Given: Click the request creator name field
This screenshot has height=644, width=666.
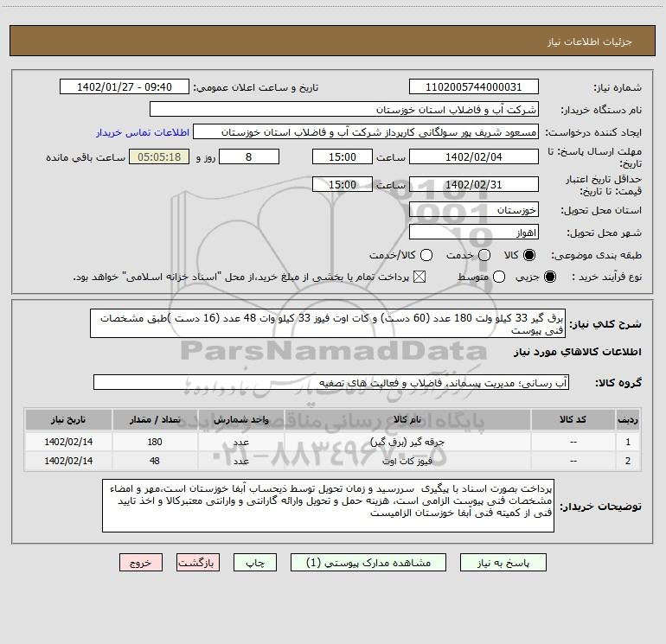Looking at the screenshot, I should click(x=366, y=132).
